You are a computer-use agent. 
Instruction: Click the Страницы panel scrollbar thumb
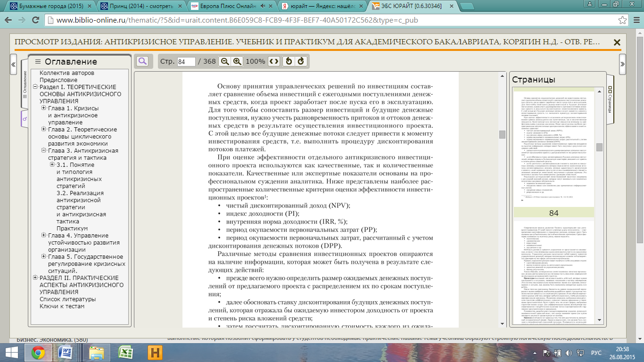[599, 147]
